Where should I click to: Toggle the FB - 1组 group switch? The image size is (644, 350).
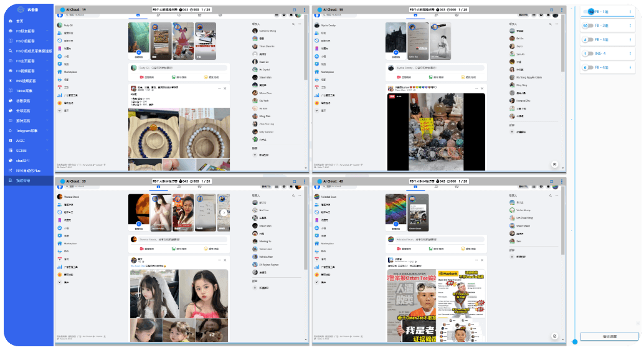point(589,12)
